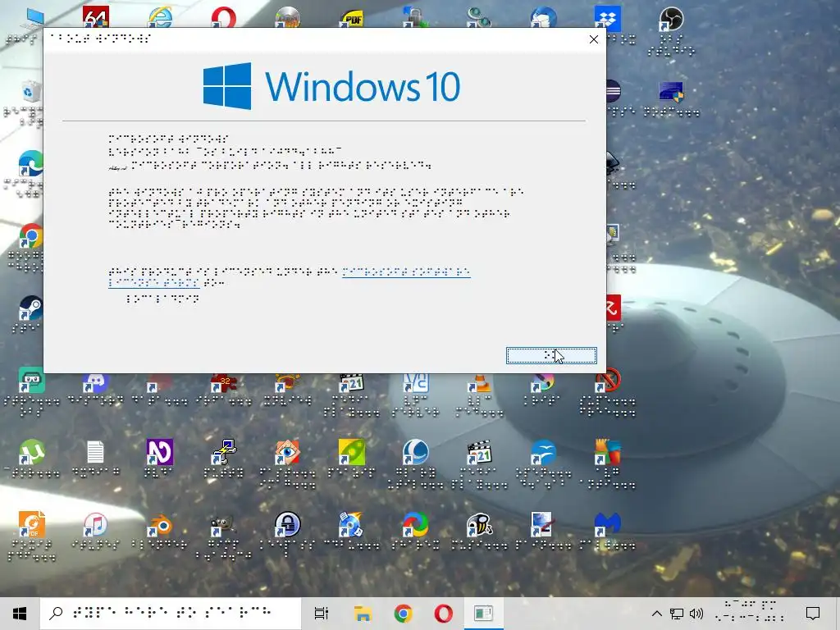Select the plain text document on the desktop

tap(95, 453)
